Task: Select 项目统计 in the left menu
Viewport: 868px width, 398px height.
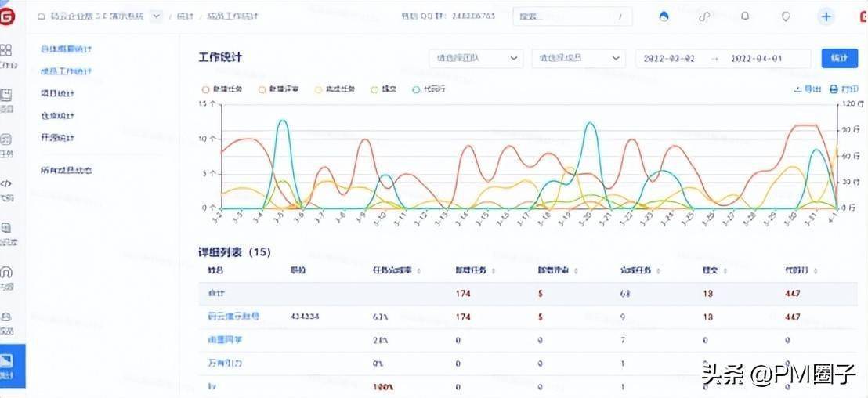Action: tap(57, 93)
